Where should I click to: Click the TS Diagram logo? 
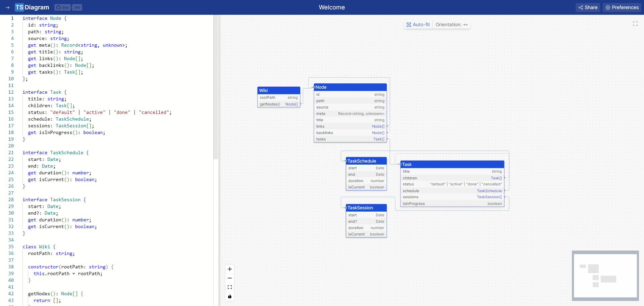33,7
